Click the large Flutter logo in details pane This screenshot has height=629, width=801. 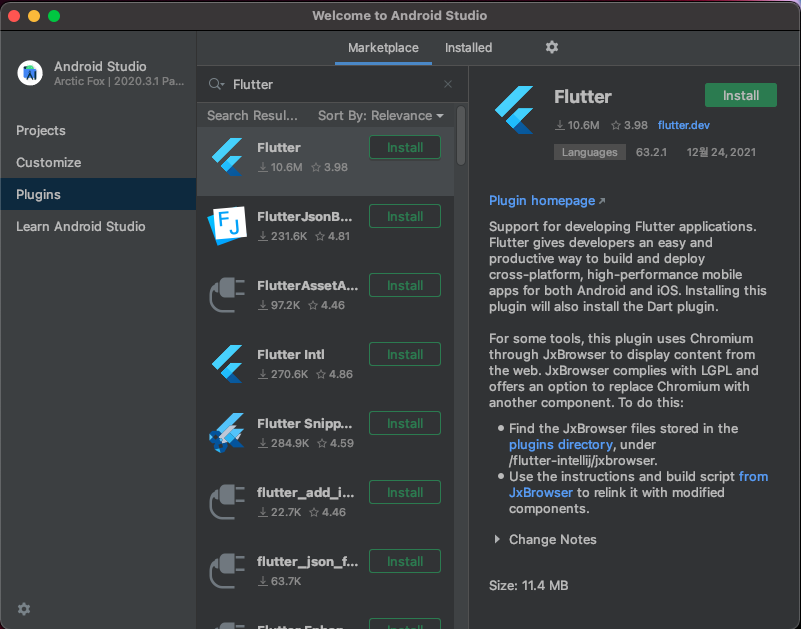tap(514, 110)
